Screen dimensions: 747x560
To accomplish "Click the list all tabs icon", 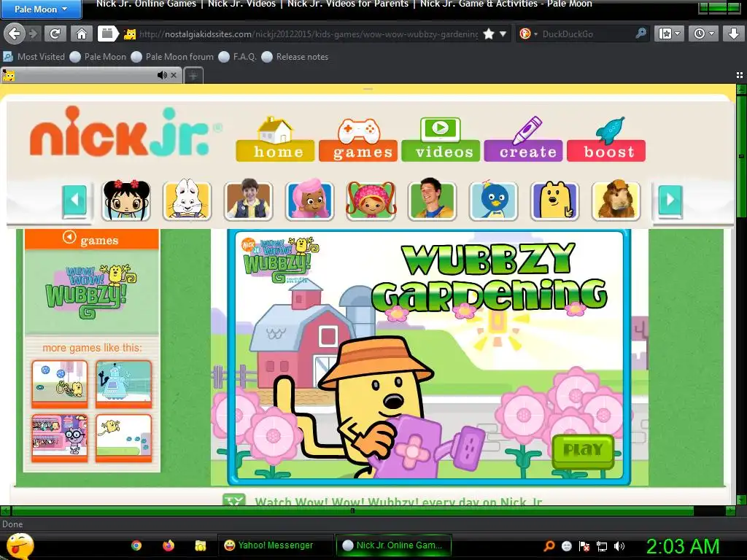I will coord(740,75).
